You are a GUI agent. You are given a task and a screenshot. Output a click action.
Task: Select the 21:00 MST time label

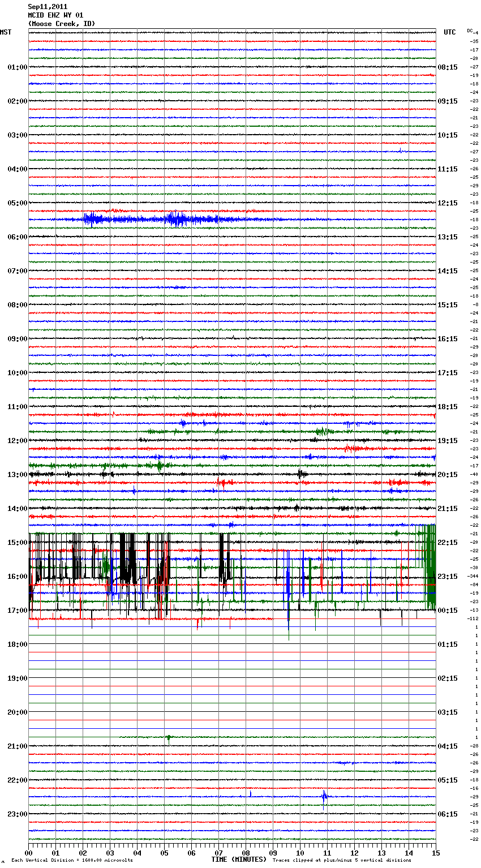pos(18,746)
